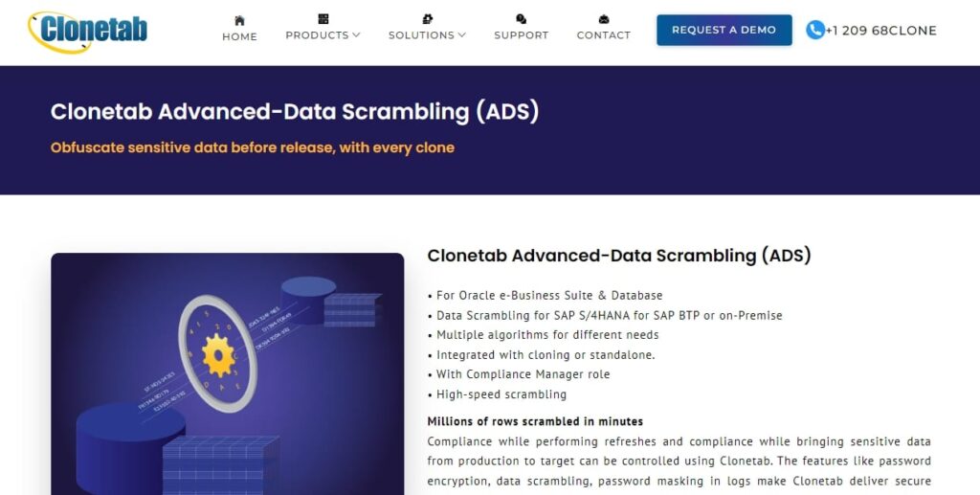Go to the HOME nav text
This screenshot has width=980, height=495.
click(239, 37)
